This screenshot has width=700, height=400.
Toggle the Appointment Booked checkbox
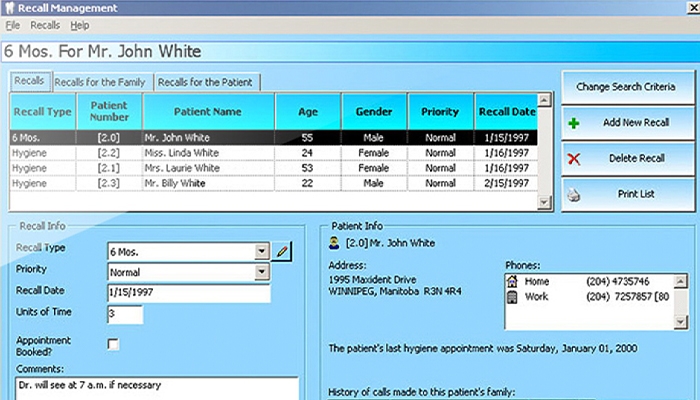pos(113,344)
